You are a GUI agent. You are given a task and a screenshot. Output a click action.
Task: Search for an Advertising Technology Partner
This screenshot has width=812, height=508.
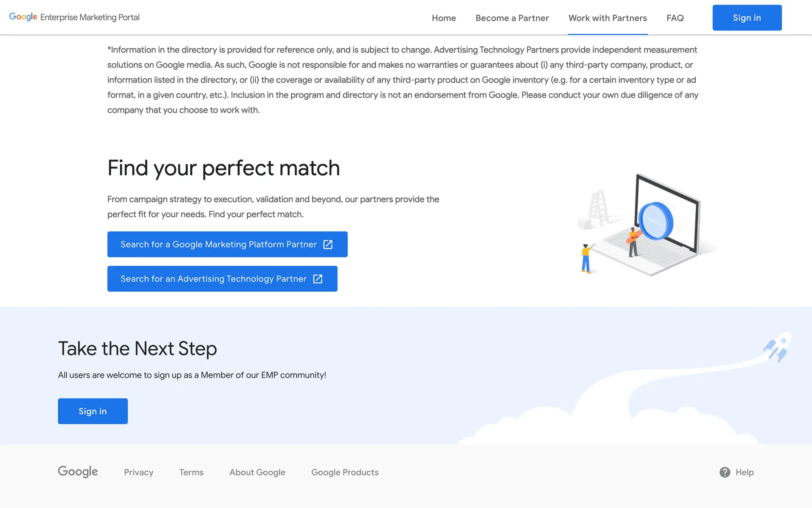pyautogui.click(x=213, y=279)
